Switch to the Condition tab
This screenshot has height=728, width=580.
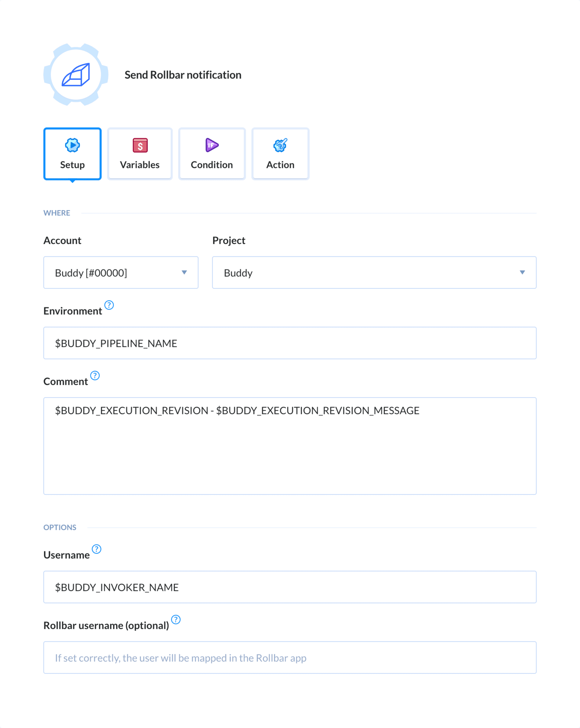(x=211, y=154)
